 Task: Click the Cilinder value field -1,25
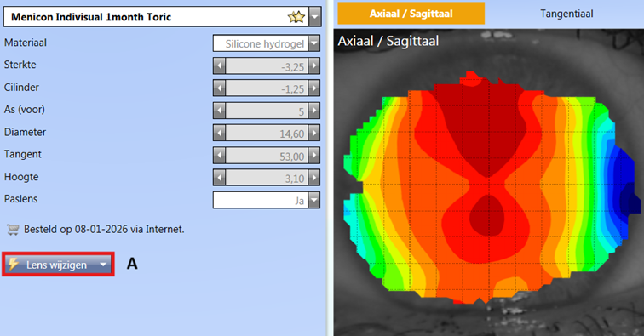pyautogui.click(x=267, y=88)
